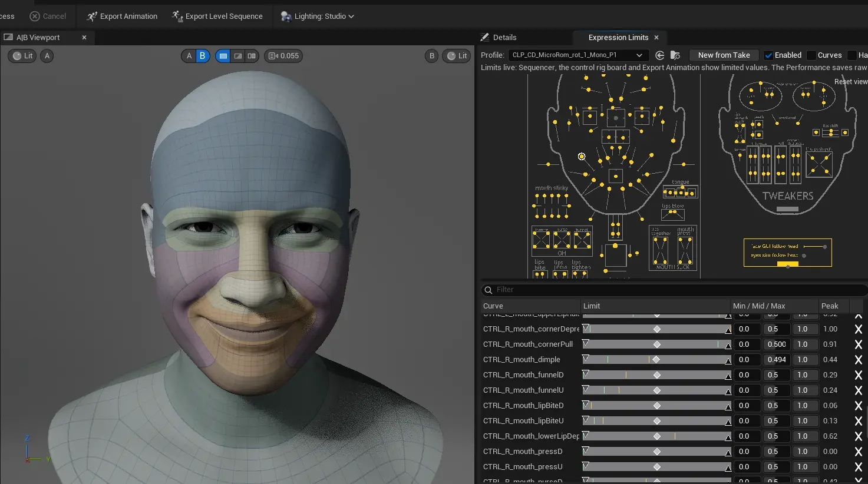Select the Expression Limits tab
This screenshot has height=484, width=868.
[618, 37]
